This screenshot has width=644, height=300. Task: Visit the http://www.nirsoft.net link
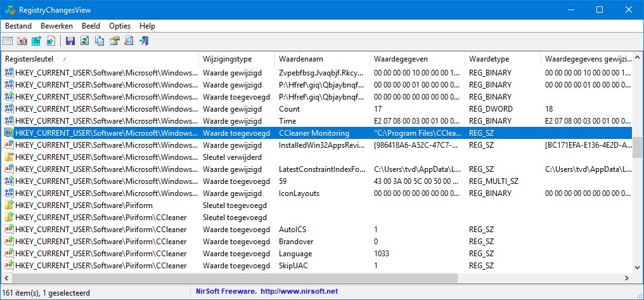pos(299,291)
